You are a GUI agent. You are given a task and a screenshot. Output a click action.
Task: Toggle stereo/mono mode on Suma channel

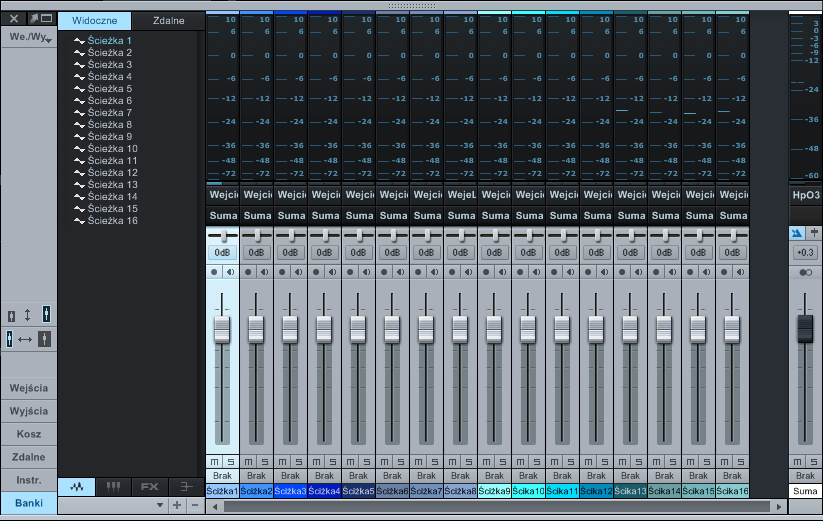tap(806, 272)
